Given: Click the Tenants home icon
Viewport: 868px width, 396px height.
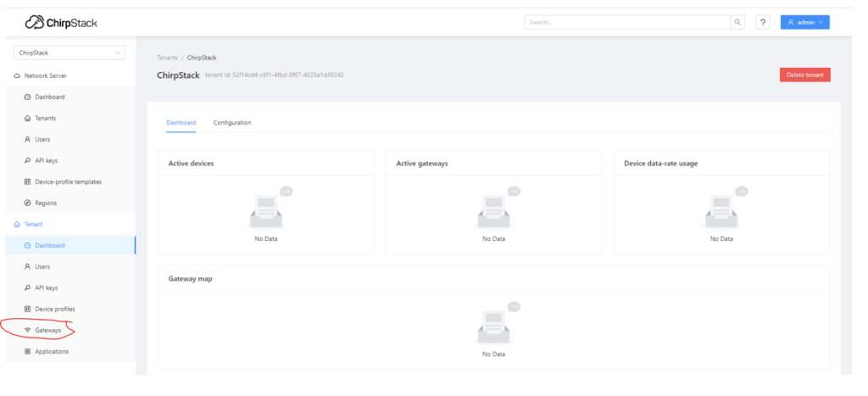Looking at the screenshot, I should 28,118.
